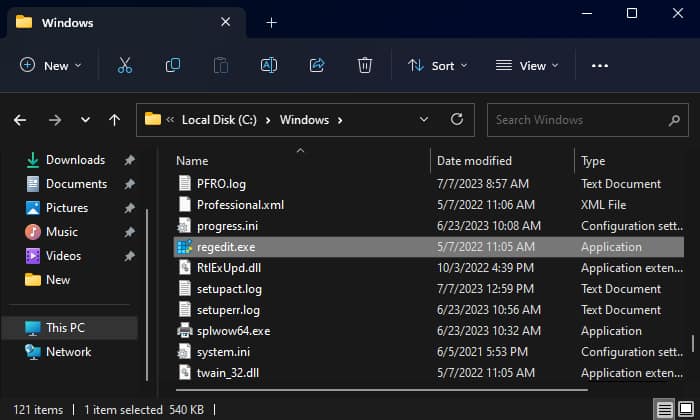The image size is (700, 420).
Task: Click the navigation pane scrollbar
Action: 147,295
